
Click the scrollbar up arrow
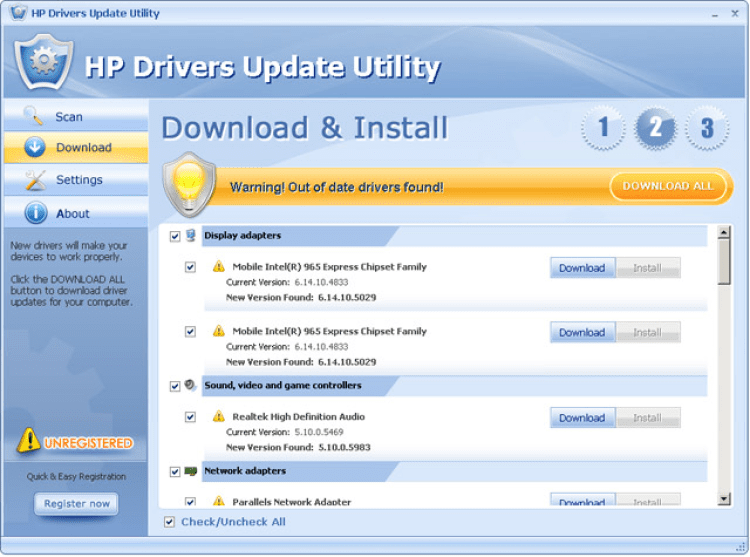[724, 233]
